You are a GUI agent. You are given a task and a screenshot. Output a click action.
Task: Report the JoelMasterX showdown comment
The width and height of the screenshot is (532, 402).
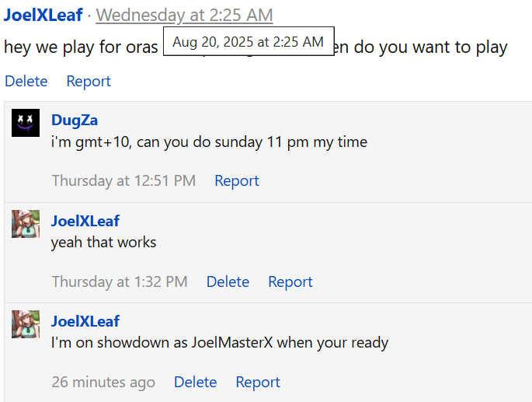[258, 382]
